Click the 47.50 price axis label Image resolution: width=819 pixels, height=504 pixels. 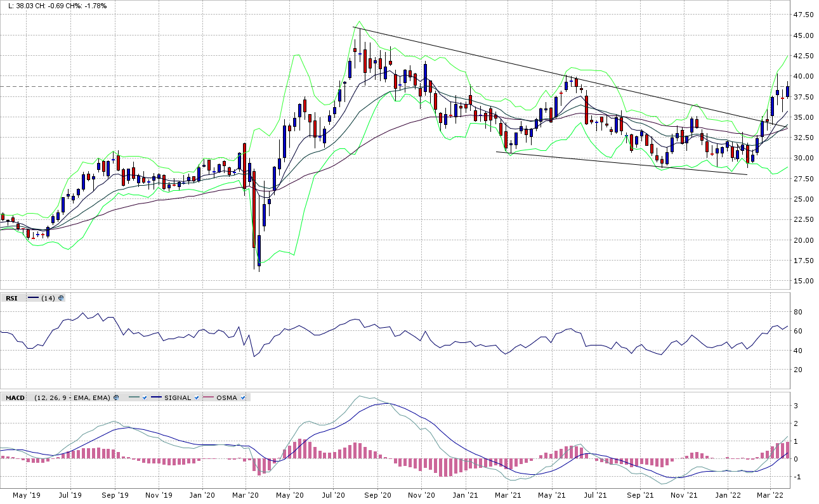click(x=804, y=15)
